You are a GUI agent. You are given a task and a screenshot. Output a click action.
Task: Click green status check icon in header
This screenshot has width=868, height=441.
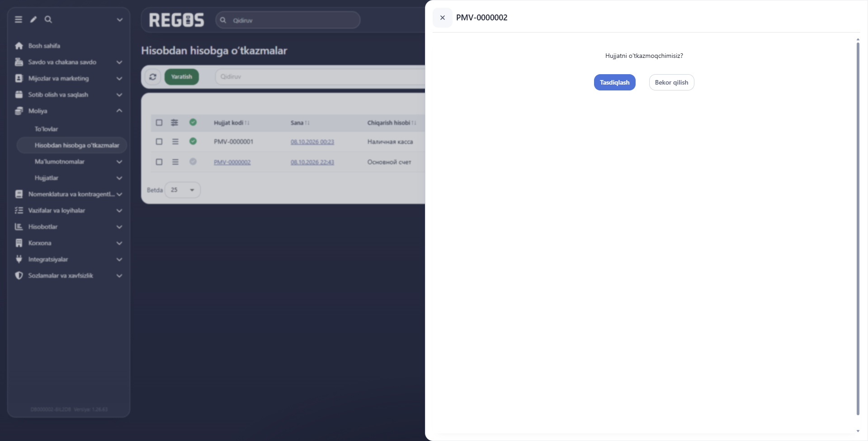193,123
